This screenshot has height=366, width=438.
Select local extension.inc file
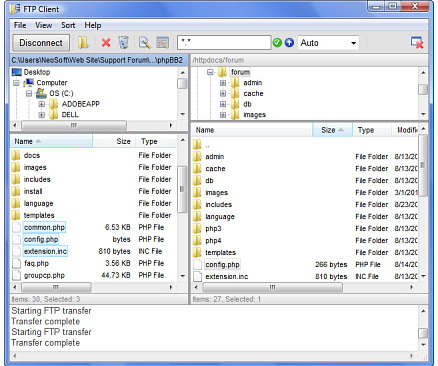[x=45, y=251]
